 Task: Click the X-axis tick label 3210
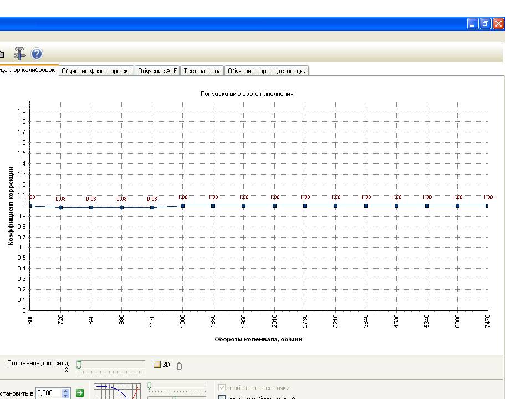pyautogui.click(x=336, y=321)
